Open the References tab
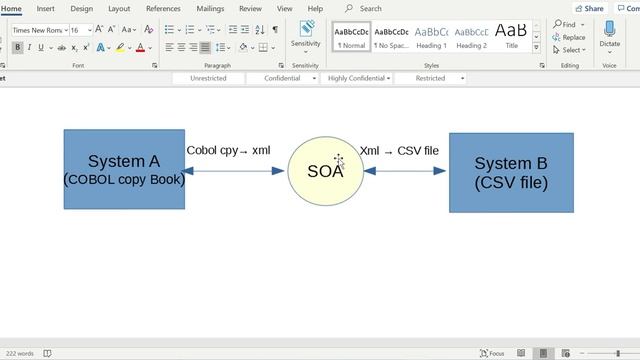 [x=163, y=9]
